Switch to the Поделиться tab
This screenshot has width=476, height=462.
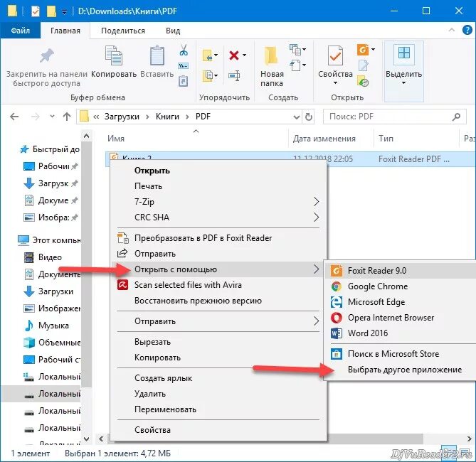tap(123, 31)
